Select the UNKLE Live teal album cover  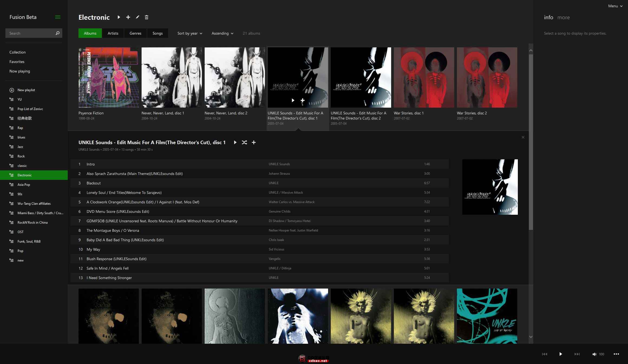click(487, 316)
